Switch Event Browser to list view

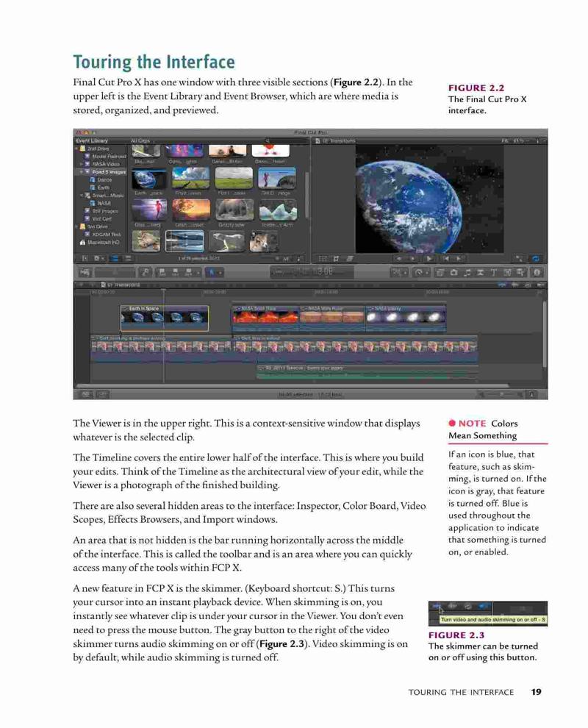tap(128, 258)
